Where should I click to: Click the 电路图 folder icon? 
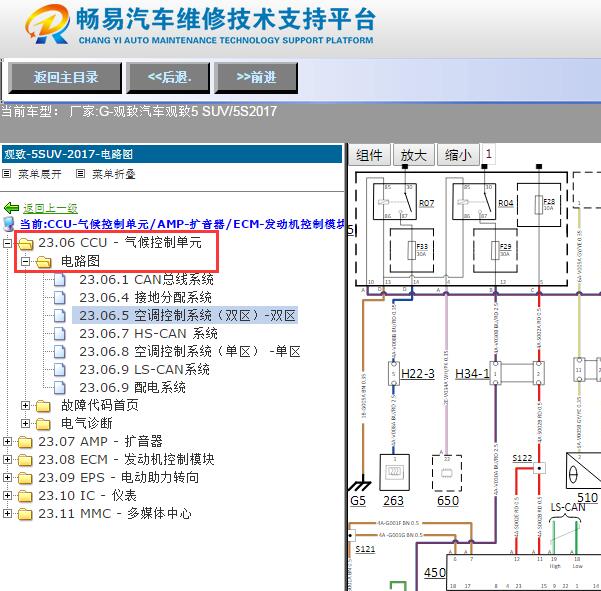[44, 262]
